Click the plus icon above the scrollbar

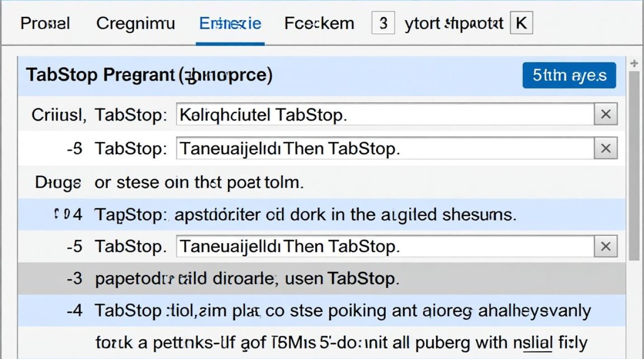click(x=635, y=63)
